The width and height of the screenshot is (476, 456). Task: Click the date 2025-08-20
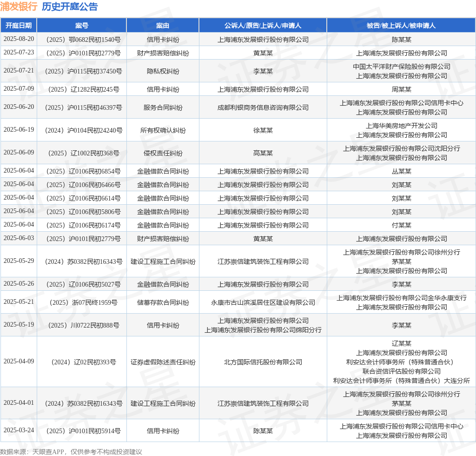[x=19, y=39]
